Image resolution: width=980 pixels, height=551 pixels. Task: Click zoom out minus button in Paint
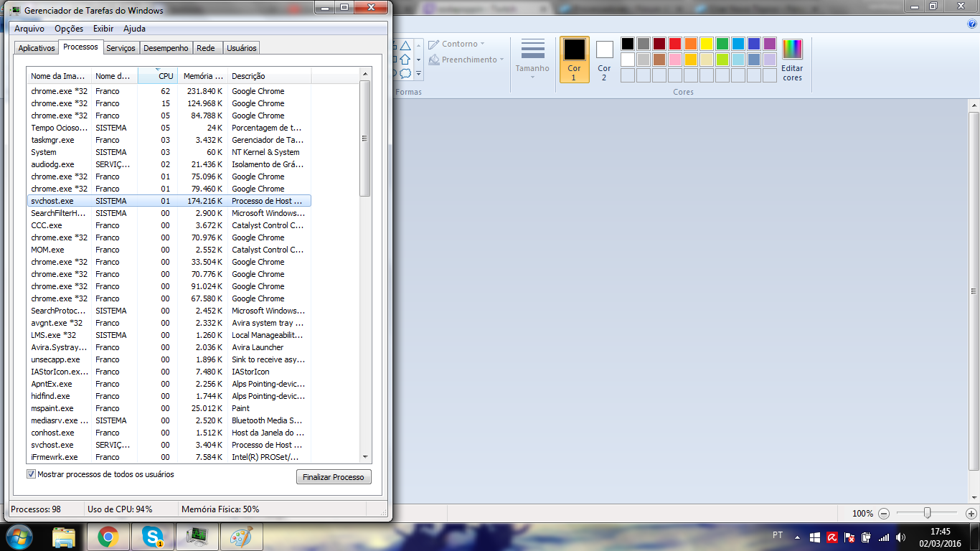point(884,513)
